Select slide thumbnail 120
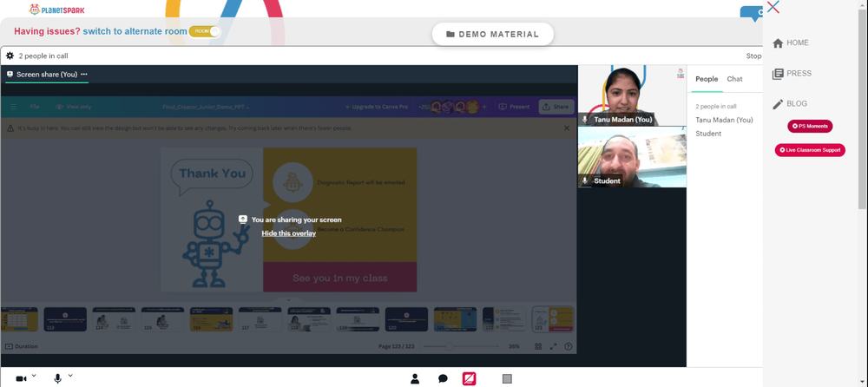 click(406, 319)
